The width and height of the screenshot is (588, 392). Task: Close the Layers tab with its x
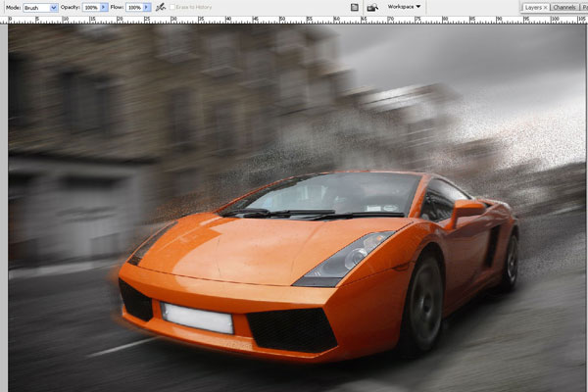coord(545,8)
